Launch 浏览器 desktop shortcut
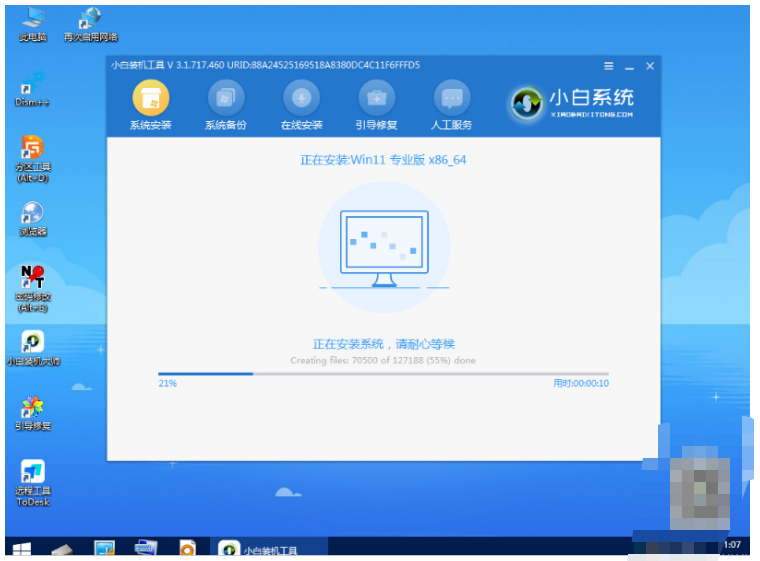Viewport: 760px width, 561px height. [x=32, y=219]
